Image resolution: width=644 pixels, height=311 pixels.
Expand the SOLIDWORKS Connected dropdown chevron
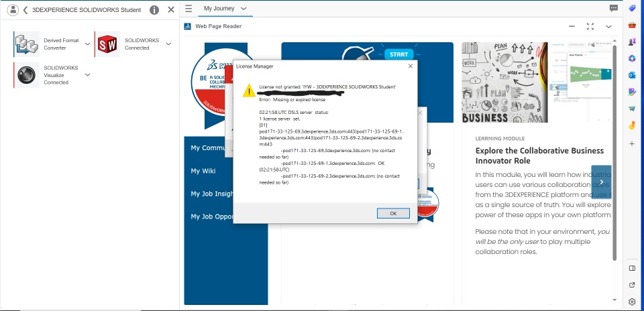(168, 44)
